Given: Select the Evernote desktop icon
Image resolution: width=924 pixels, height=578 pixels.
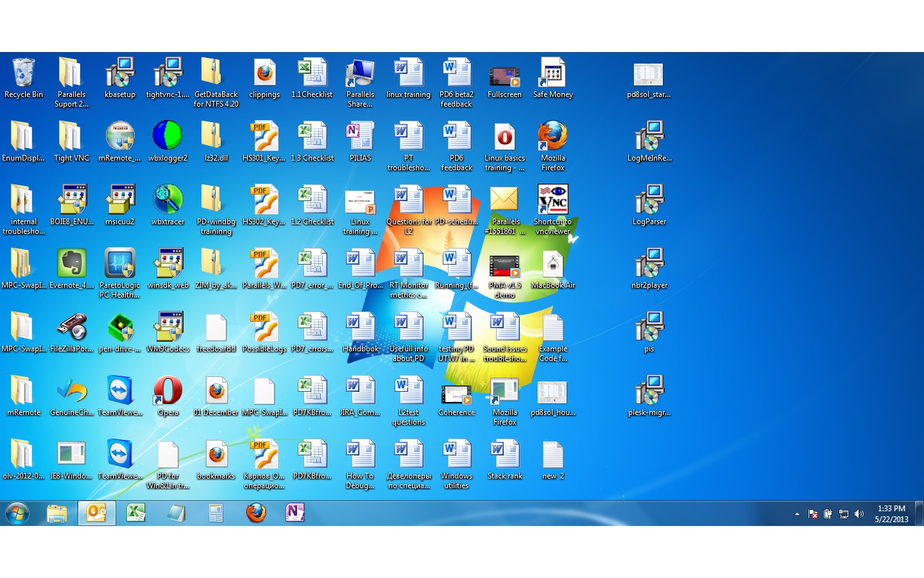Looking at the screenshot, I should 71,265.
